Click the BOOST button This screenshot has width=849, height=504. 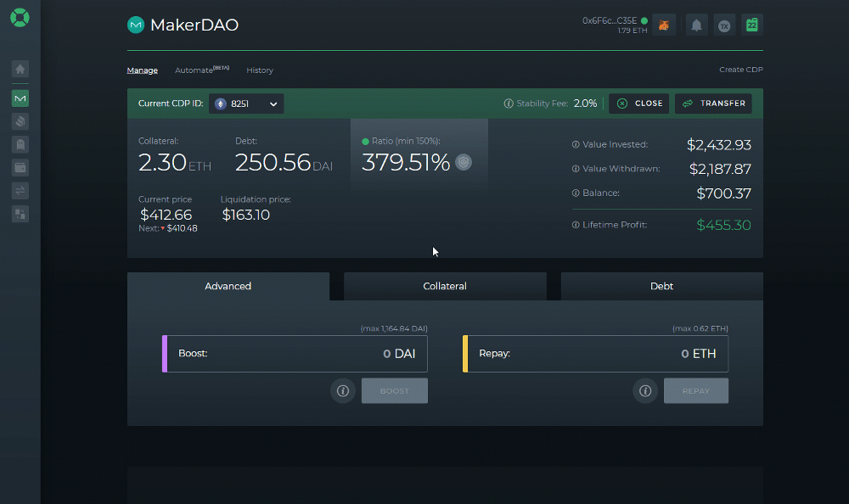click(395, 391)
